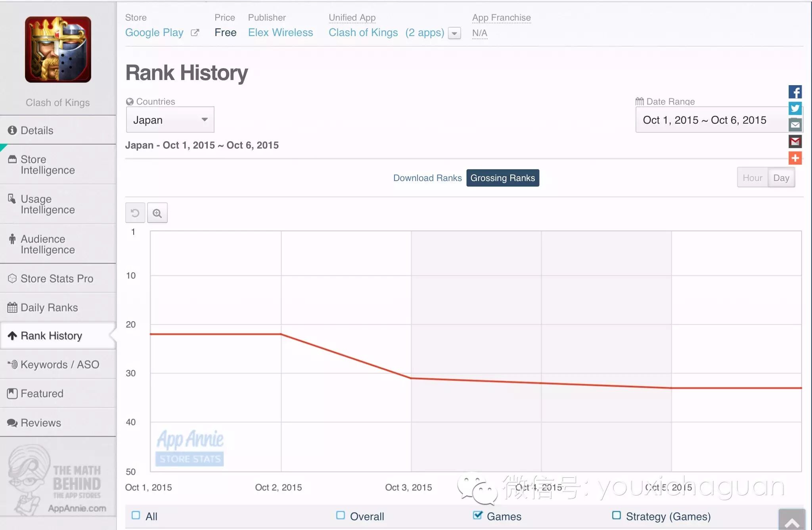Switch to Download Ranks tab
This screenshot has height=530, width=812.
pyautogui.click(x=427, y=178)
